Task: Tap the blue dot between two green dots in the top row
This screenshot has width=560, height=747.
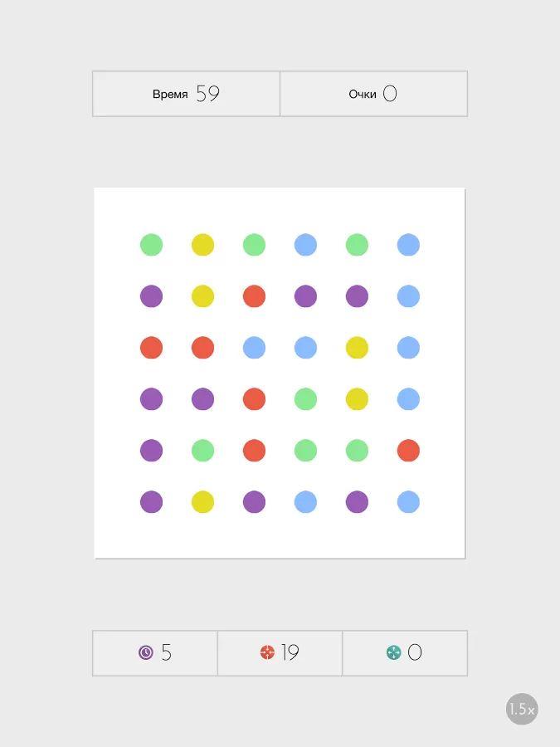Action: coord(305,245)
